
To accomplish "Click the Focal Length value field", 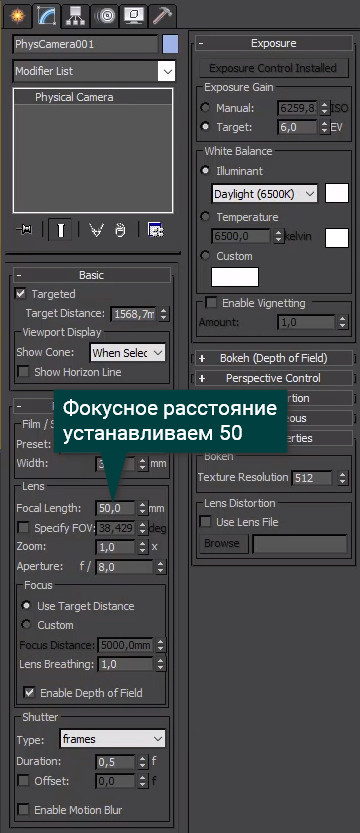I will click(115, 508).
